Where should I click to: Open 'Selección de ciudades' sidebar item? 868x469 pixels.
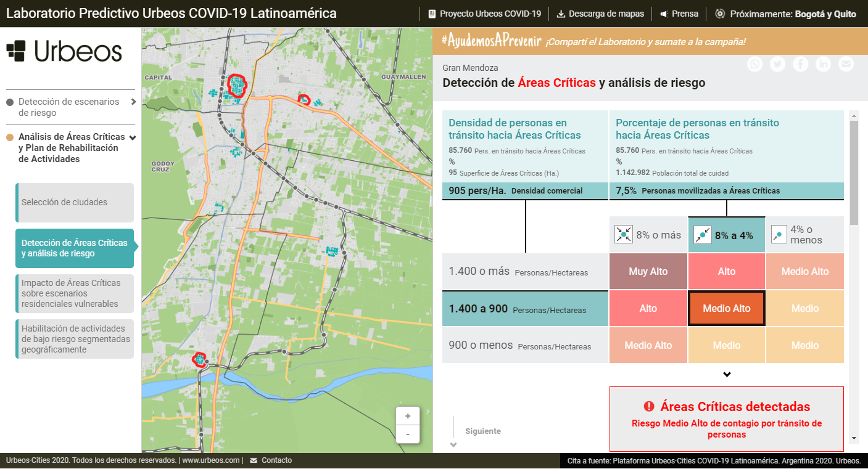tap(75, 203)
